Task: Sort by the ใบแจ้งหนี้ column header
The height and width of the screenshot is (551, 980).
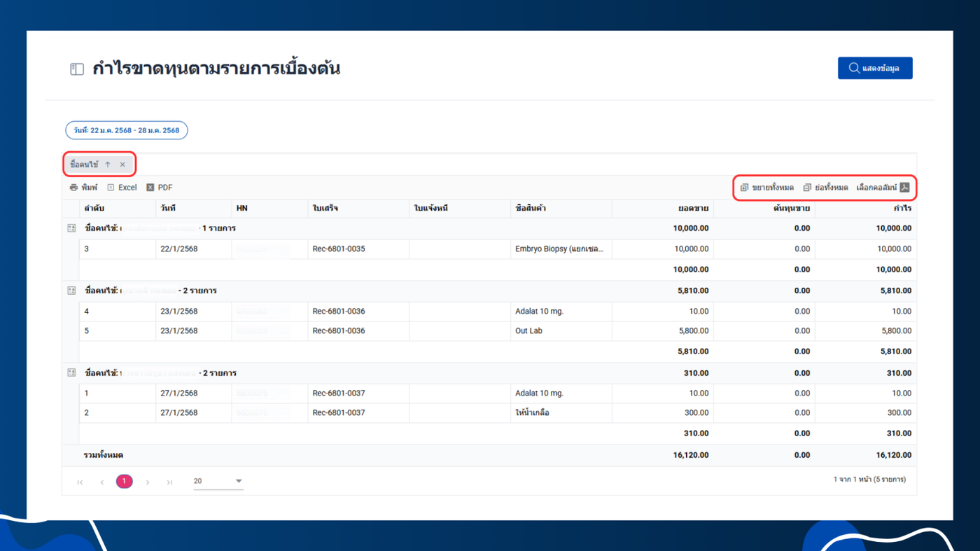Action: (460, 209)
